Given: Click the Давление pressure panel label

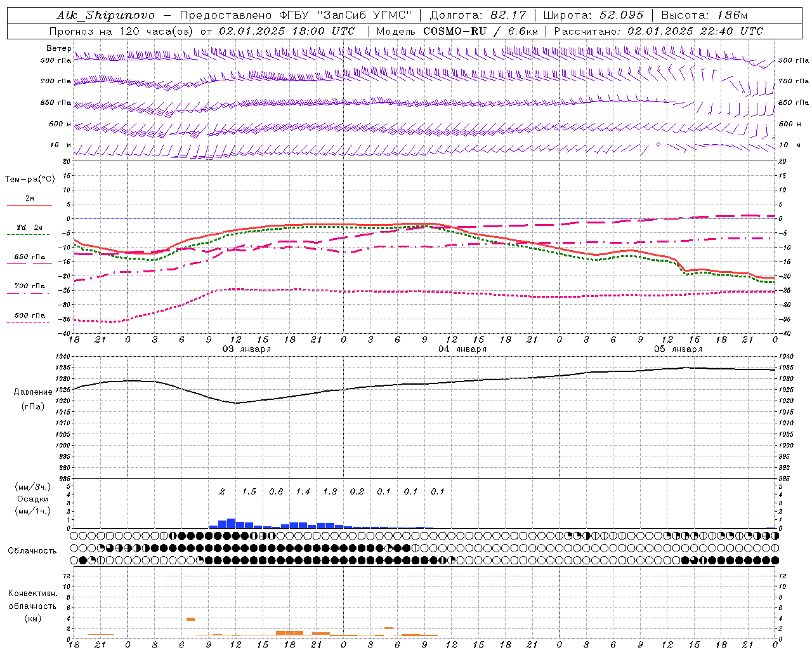Looking at the screenshot, I should (33, 392).
